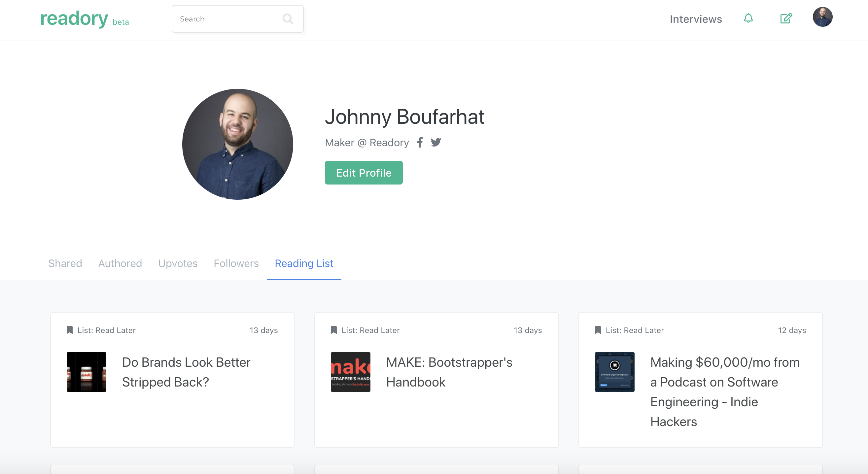Click the 12 days timestamp
Viewport: 868px width, 474px height.
click(792, 330)
